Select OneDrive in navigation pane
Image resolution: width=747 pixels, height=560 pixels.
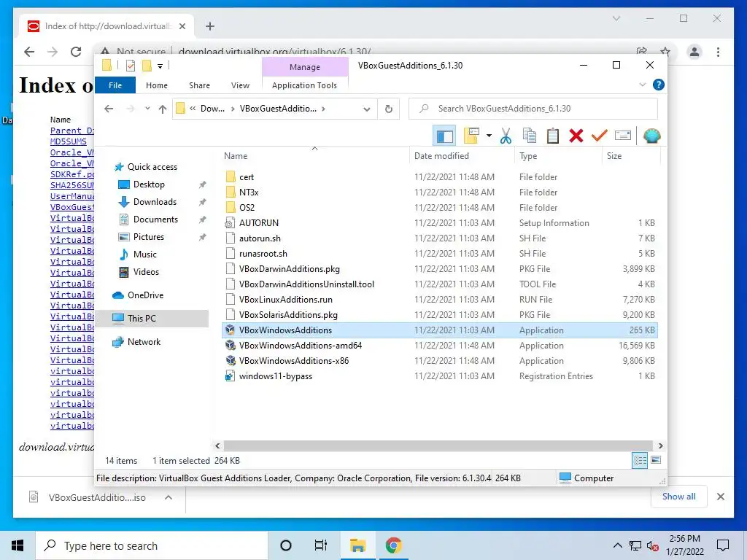[x=145, y=295]
